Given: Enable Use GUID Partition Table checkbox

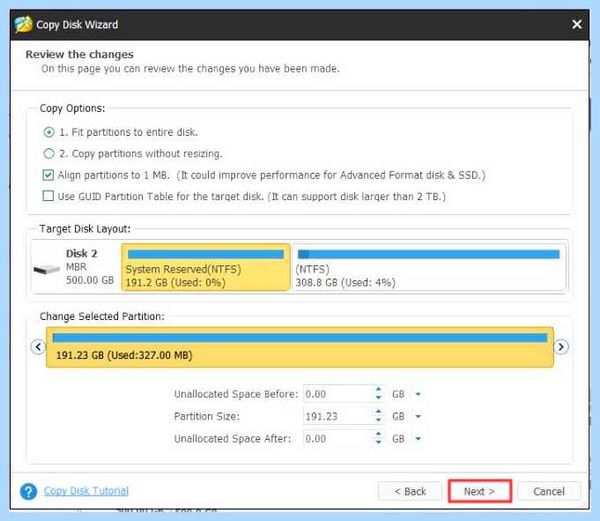Looking at the screenshot, I should click(x=48, y=196).
